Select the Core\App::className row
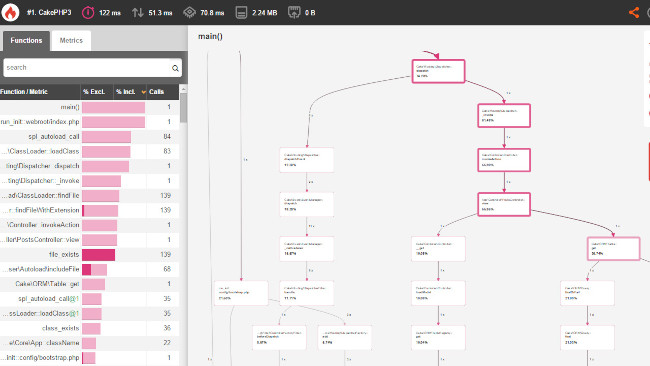 coord(90,343)
